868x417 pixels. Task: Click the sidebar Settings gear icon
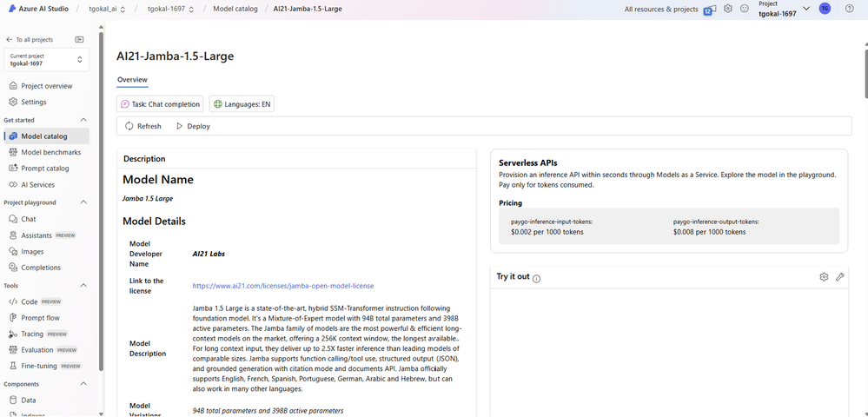(x=13, y=102)
